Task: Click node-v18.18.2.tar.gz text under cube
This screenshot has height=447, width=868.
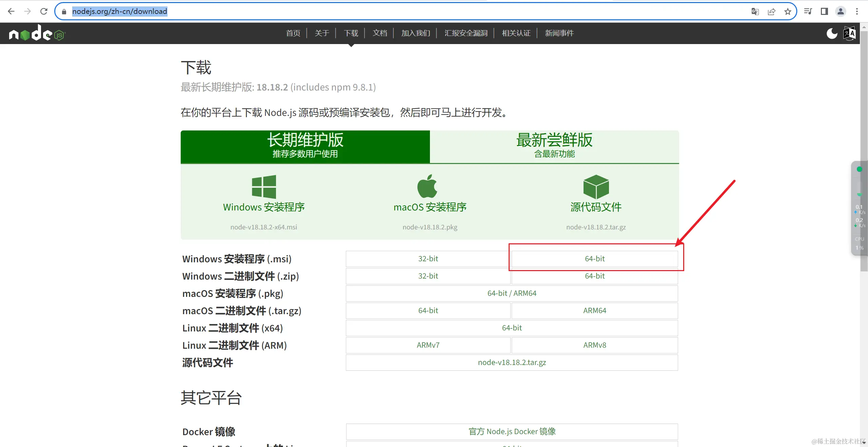Action: pyautogui.click(x=596, y=227)
